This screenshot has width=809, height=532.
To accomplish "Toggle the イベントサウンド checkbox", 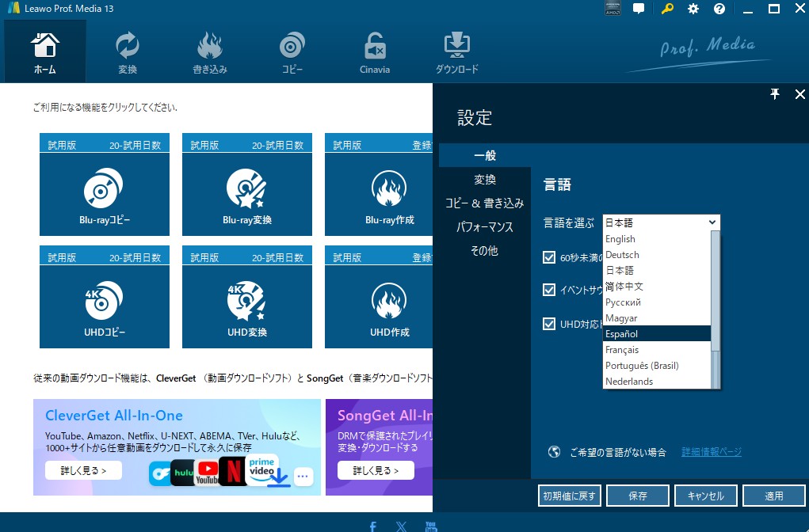I will [549, 290].
